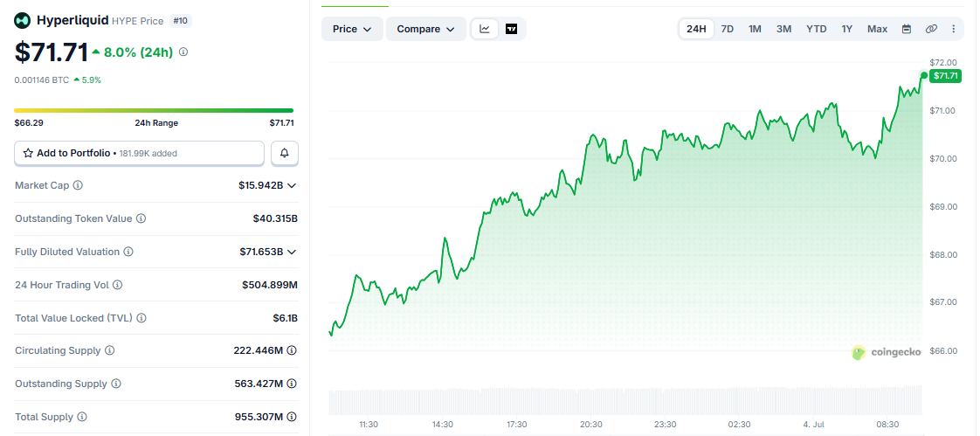The image size is (980, 436).
Task: Click the Hyperliquid coin logo icon
Action: coord(23,21)
